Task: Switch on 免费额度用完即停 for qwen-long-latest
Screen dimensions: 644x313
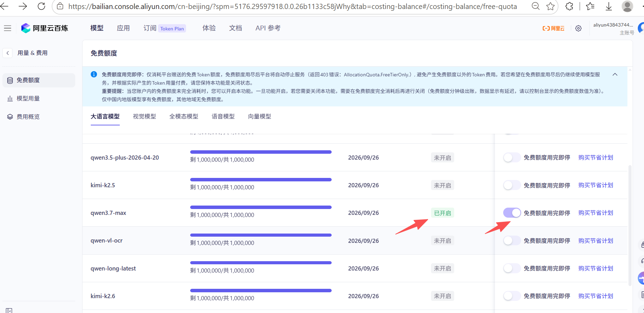Action: click(x=512, y=268)
